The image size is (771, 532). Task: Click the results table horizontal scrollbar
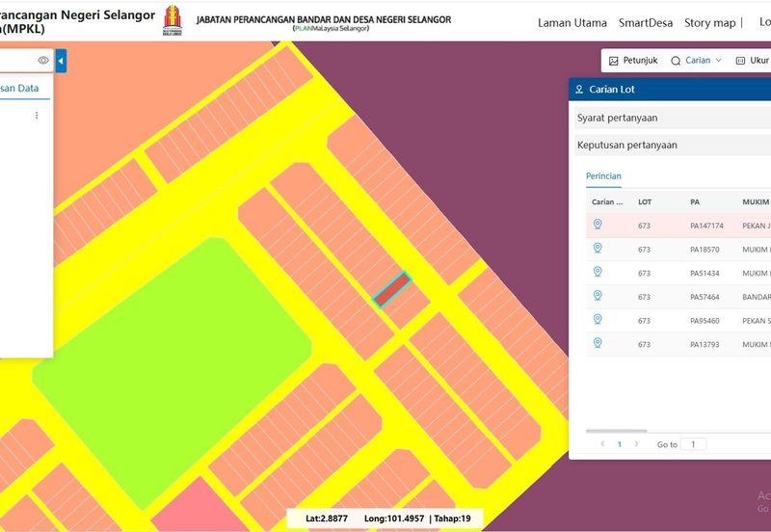click(616, 431)
